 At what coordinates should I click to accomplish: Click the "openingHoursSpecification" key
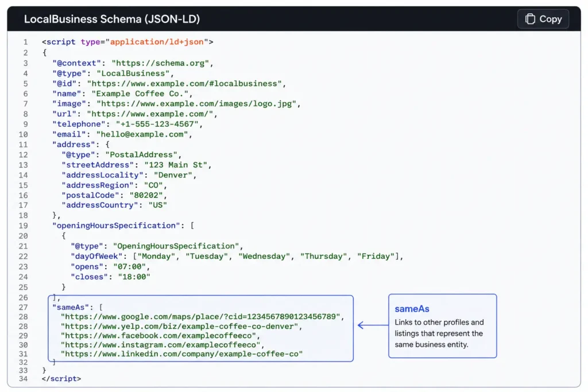[116, 226]
